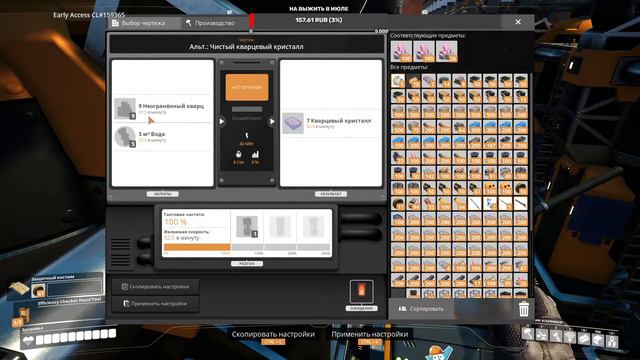Click the Вода input resource icon
Screen dimensions: 640x360
[125, 137]
